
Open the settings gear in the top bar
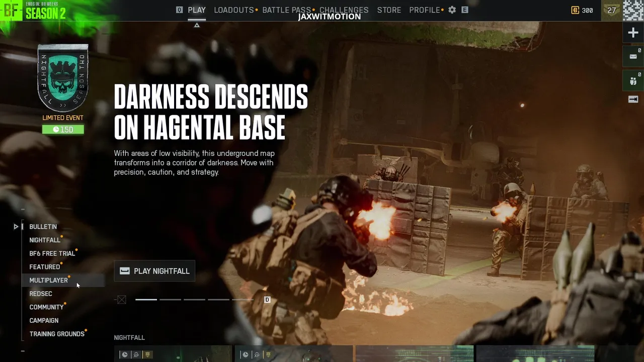tap(452, 10)
